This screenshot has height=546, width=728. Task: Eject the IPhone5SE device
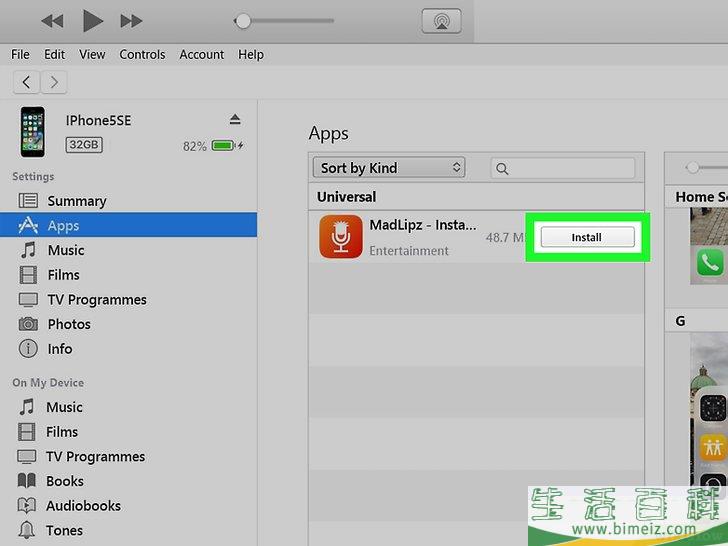point(235,119)
